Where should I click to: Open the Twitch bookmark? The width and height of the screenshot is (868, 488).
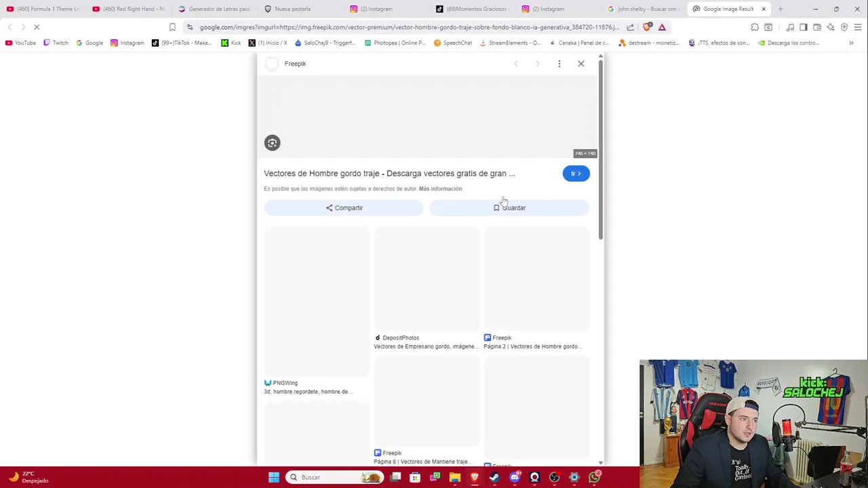pyautogui.click(x=56, y=43)
